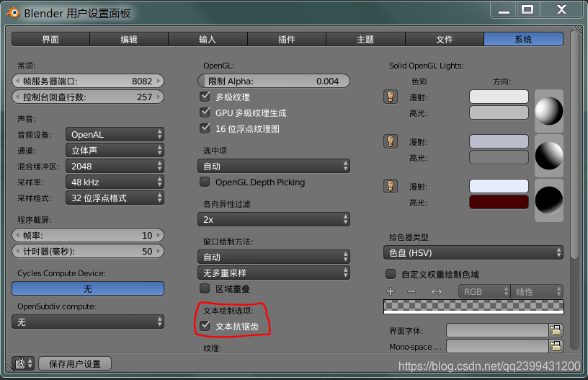This screenshot has height=380, width=588.
Task: Pick first light 高光 color swatch
Action: (499, 112)
